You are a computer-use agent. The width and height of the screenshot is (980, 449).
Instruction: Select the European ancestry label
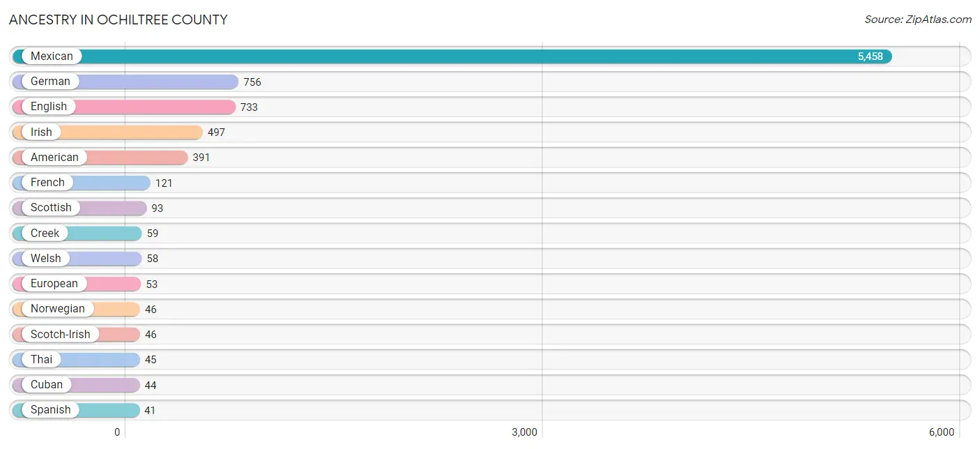(54, 284)
